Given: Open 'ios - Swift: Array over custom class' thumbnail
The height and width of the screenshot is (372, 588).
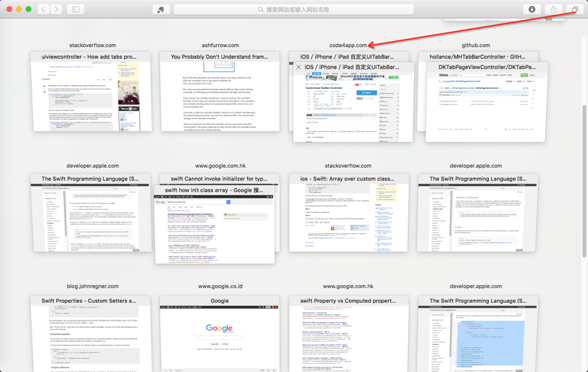Looking at the screenshot, I should pos(348,212).
